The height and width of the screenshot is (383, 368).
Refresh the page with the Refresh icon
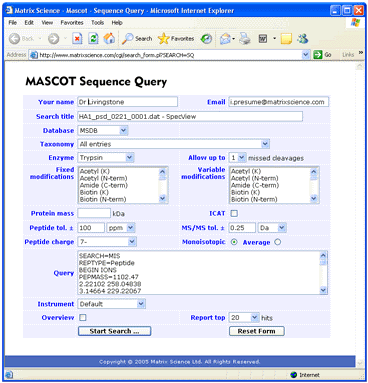(x=93, y=39)
